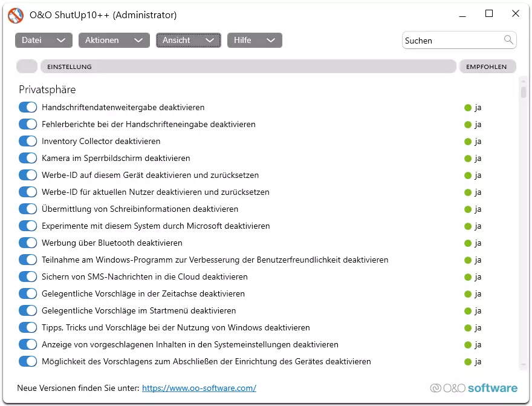Image resolution: width=532 pixels, height=406 pixels.
Task: Toggle Übermittlung von Schreibinformationen switch
Action: pos(28,209)
